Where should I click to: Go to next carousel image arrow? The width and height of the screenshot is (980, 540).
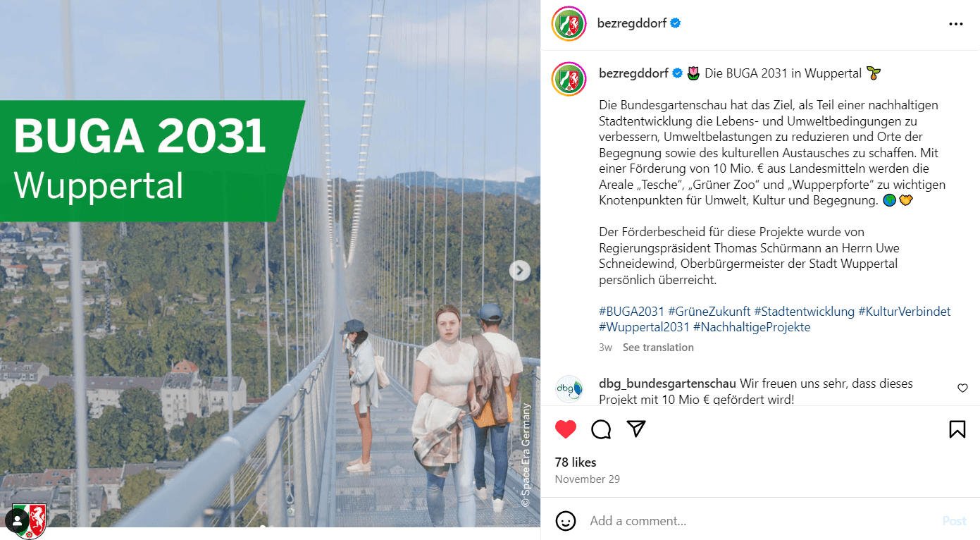pyautogui.click(x=520, y=271)
